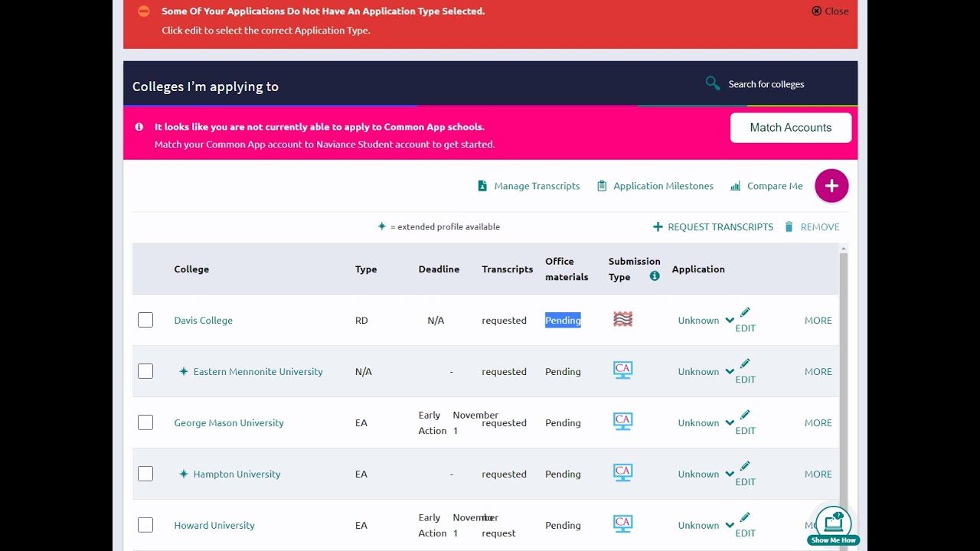
Task: Click the table scrollbar
Action: pyautogui.click(x=844, y=383)
